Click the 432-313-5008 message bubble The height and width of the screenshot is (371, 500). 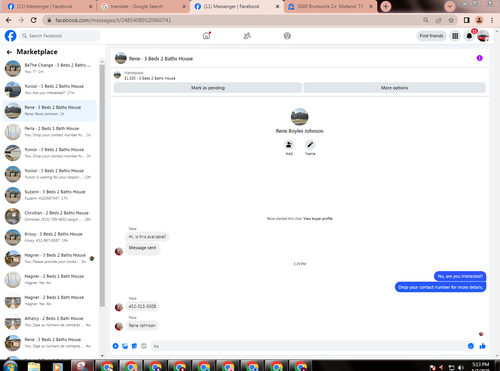[x=142, y=306]
